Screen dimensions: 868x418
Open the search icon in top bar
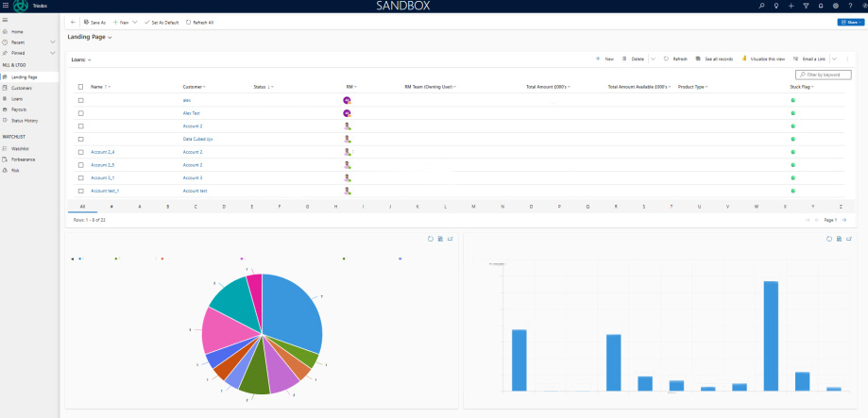pos(761,6)
